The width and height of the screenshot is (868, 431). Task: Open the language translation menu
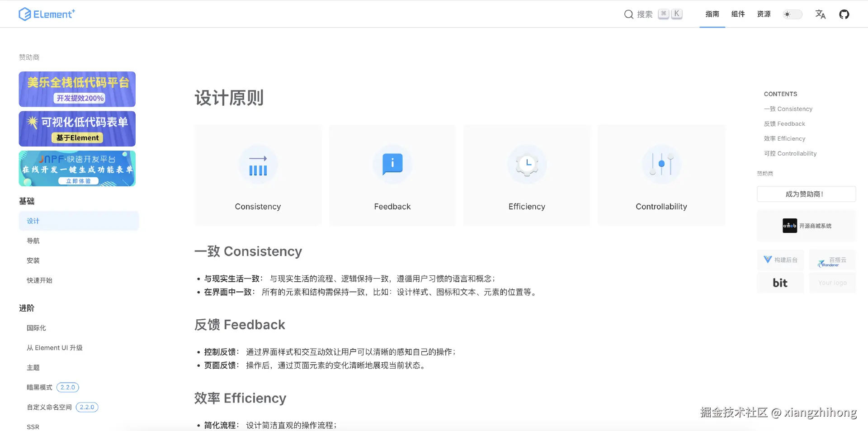point(820,14)
